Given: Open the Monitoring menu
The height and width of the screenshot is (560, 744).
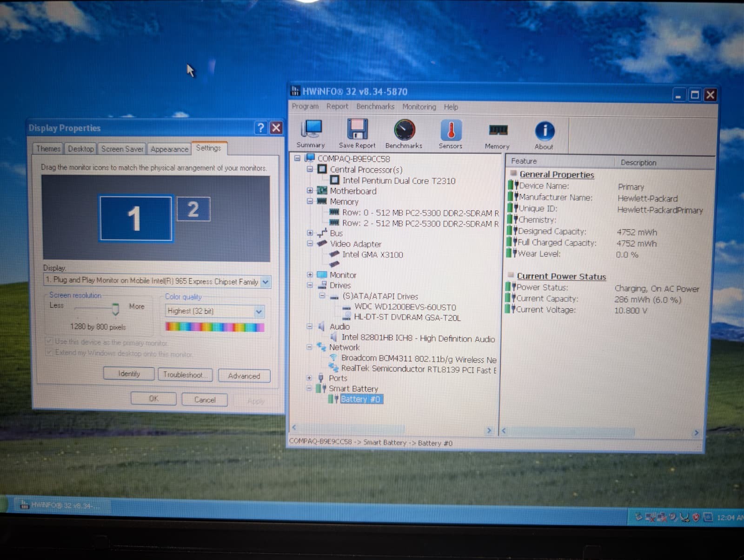Looking at the screenshot, I should pos(419,107).
